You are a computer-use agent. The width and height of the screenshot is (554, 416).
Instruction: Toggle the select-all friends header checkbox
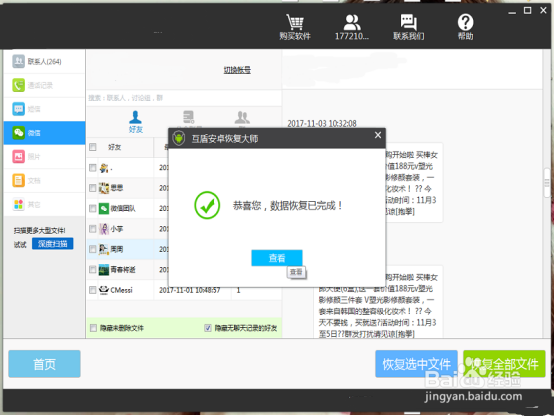point(93,147)
